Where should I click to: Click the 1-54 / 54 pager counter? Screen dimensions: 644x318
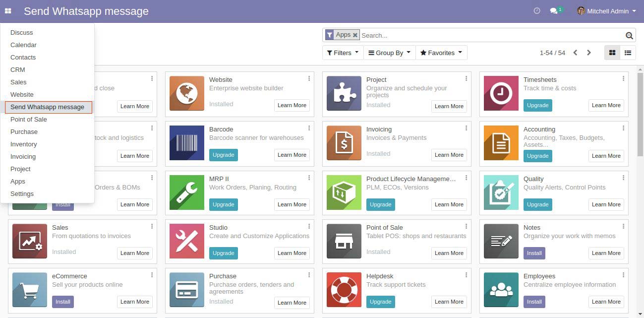tap(552, 53)
